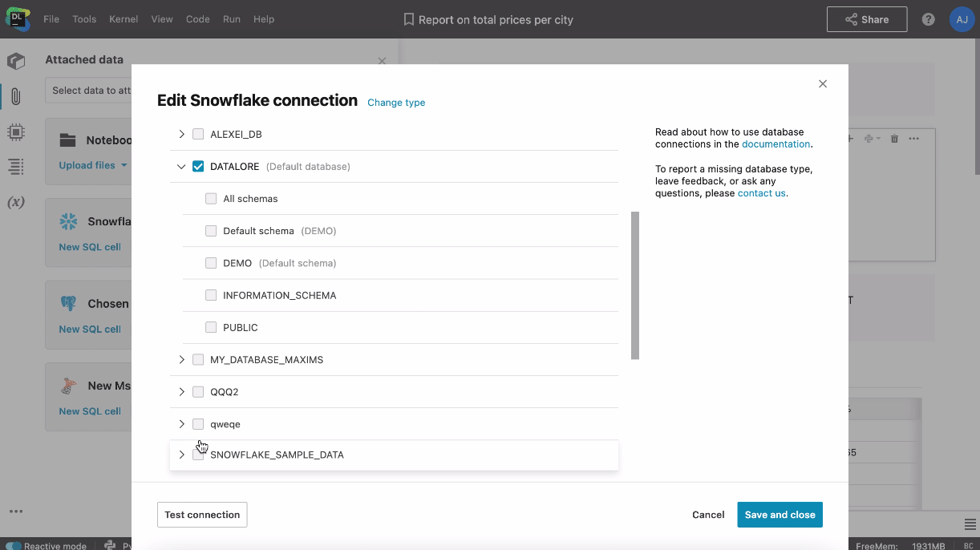Expand the ALEXEI_DB database node
This screenshot has width=980, height=550.
[x=181, y=134]
